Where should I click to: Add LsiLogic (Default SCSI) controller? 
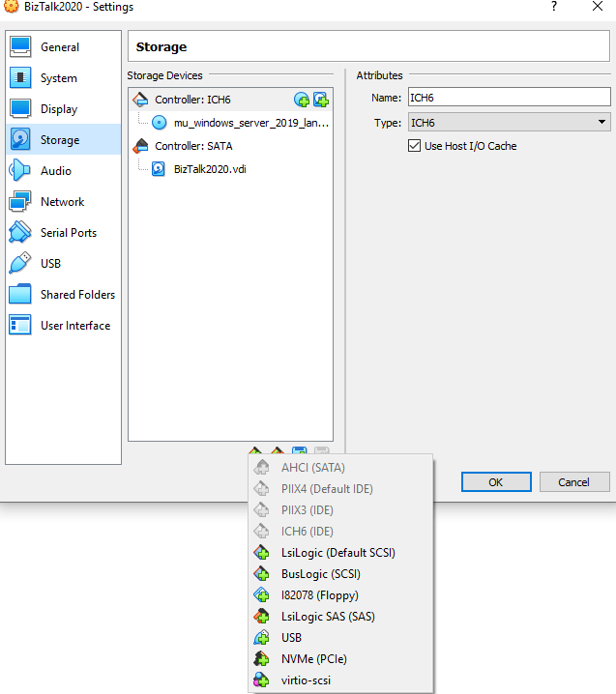[340, 552]
